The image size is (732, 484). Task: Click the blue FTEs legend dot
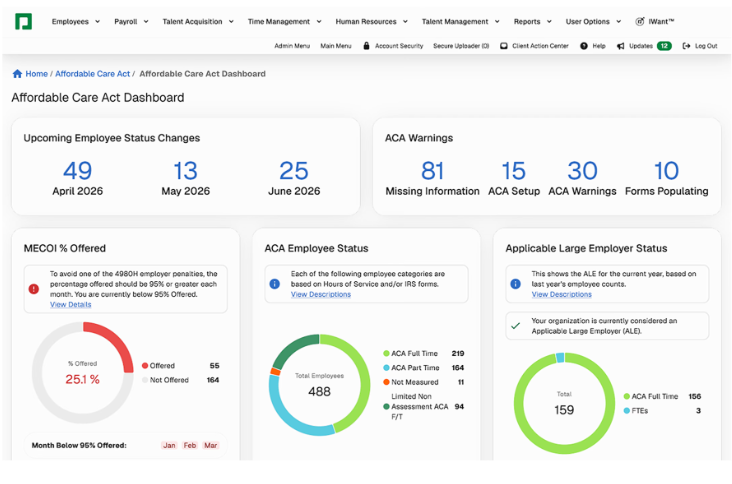(626, 411)
